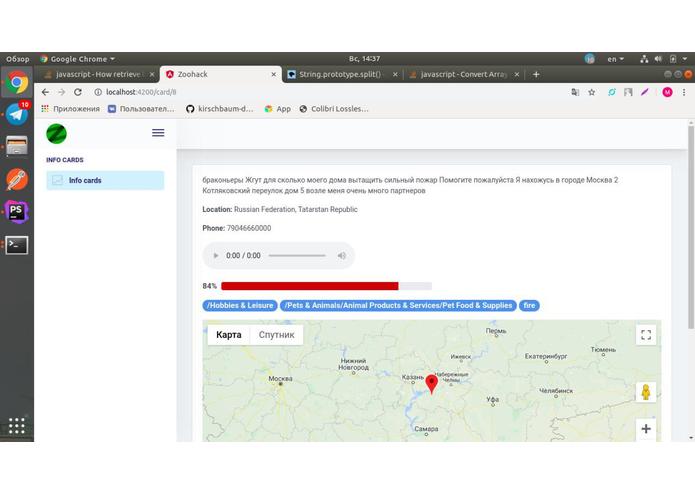
Task: Zoom in on the map
Action: click(x=646, y=429)
